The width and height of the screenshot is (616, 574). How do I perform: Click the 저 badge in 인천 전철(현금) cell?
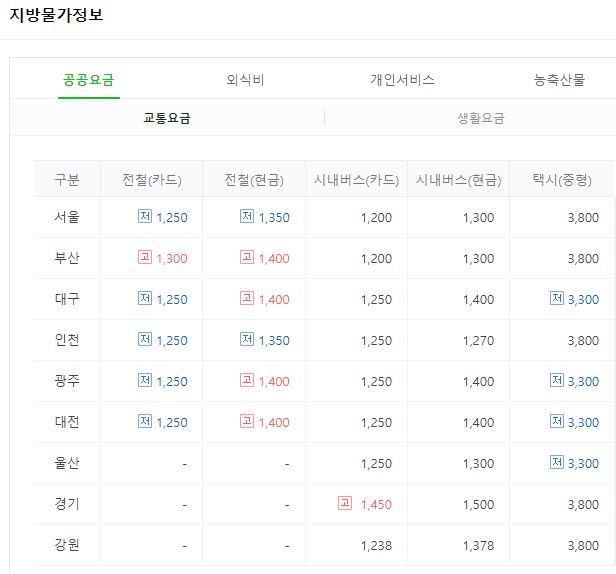tap(247, 339)
